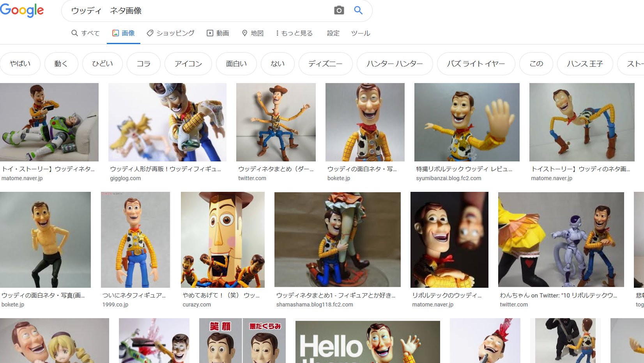Filter by the 面白い chip
This screenshot has height=363, width=644.
click(x=237, y=64)
